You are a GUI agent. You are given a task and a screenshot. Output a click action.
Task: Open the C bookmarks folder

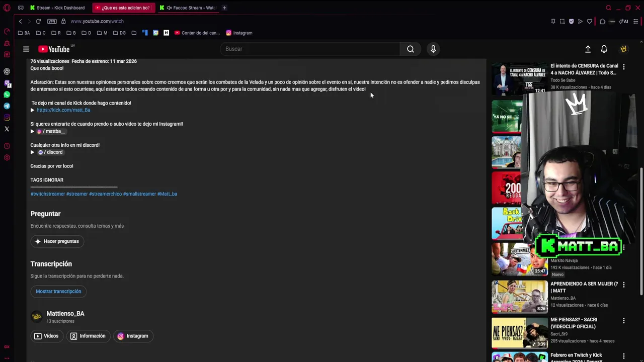tap(40, 33)
